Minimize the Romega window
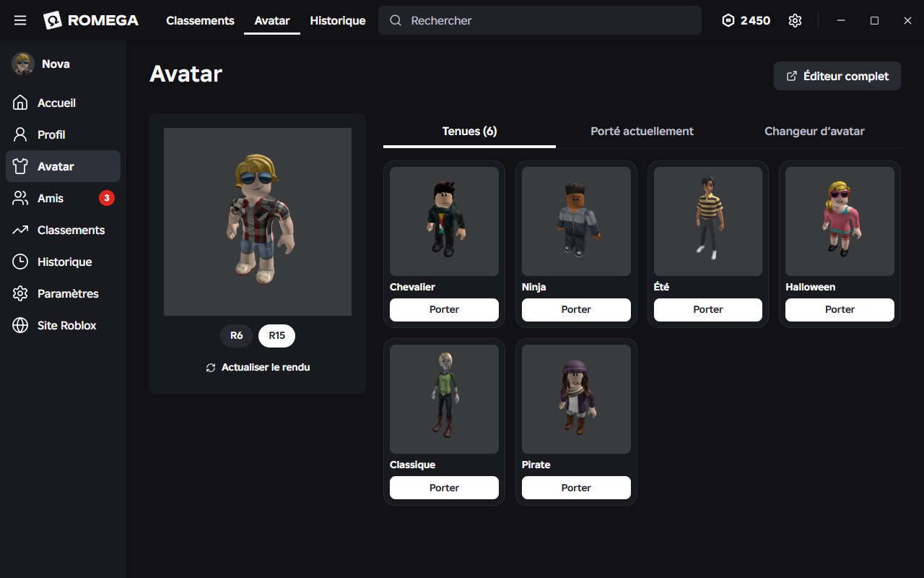 tap(841, 20)
